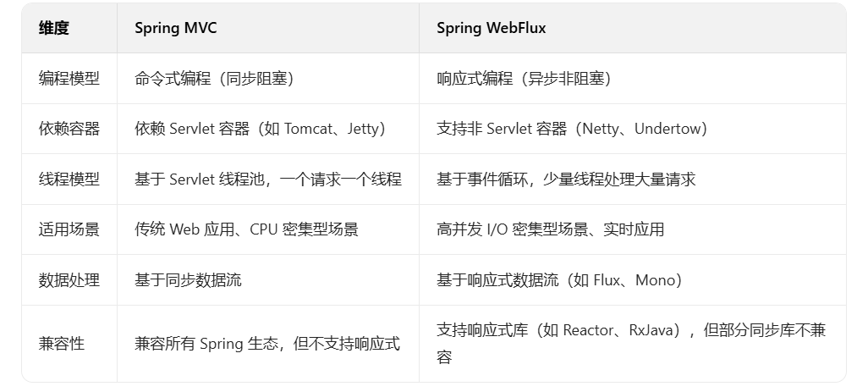The image size is (868, 392).
Task: Select the 兼容性 row label
Action: tap(62, 344)
